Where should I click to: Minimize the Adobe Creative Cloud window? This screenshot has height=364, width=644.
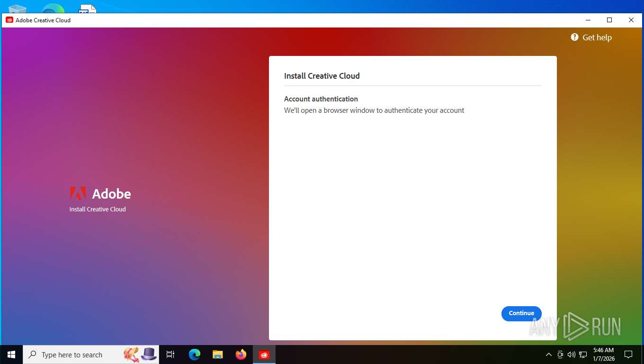coord(588,20)
